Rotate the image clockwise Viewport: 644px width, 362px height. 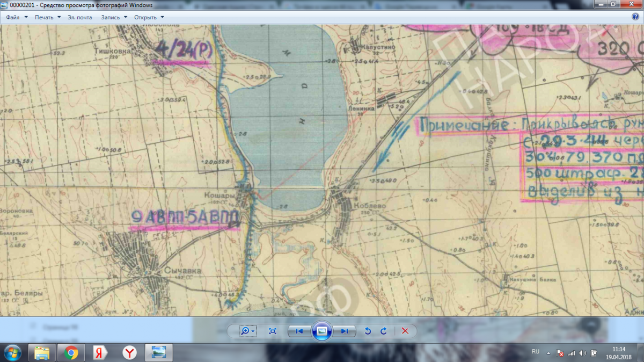click(383, 331)
